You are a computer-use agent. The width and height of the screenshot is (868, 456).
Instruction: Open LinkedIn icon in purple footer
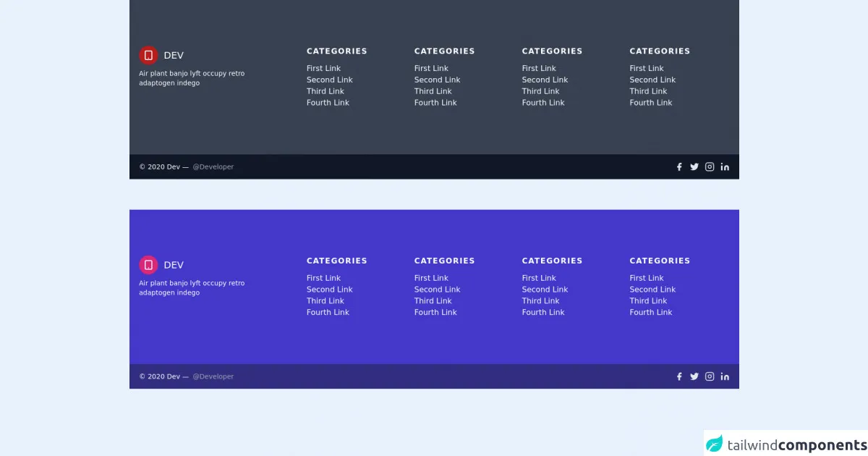pyautogui.click(x=725, y=376)
